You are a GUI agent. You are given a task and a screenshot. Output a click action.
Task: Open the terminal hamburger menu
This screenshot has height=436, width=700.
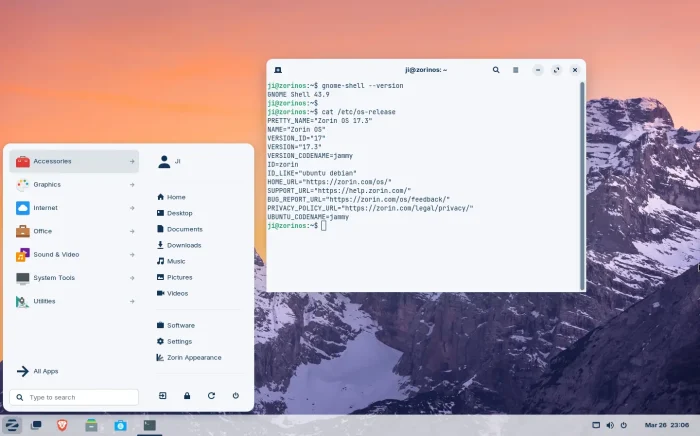coord(516,70)
